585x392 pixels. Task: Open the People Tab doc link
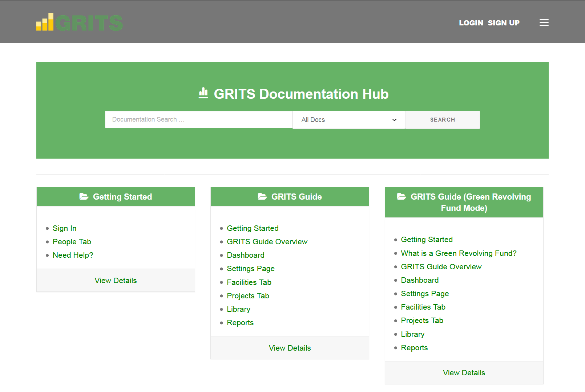72,242
